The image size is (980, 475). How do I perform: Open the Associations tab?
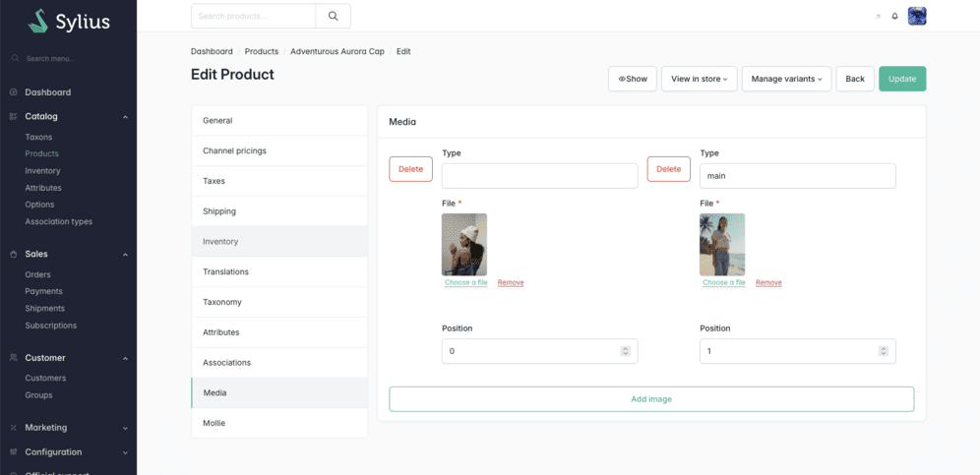(279, 363)
